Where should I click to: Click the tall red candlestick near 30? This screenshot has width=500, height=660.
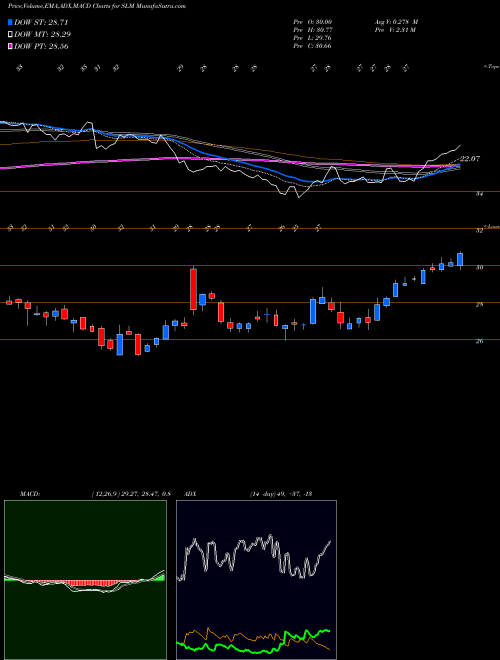(193, 289)
